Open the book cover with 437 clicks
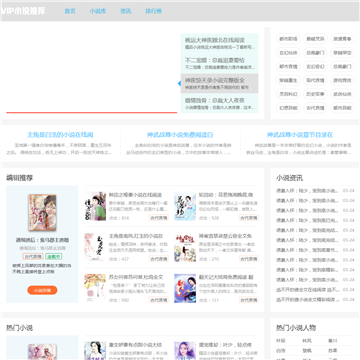This screenshot has width=360, height=360. tap(95, 247)
